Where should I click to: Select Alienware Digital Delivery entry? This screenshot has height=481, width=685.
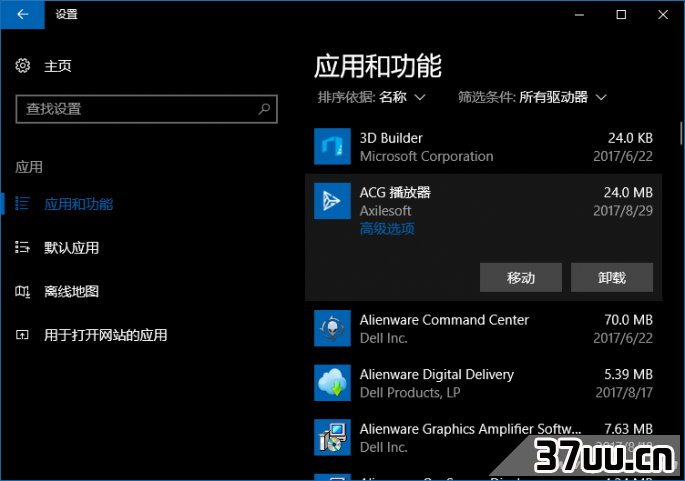436,374
